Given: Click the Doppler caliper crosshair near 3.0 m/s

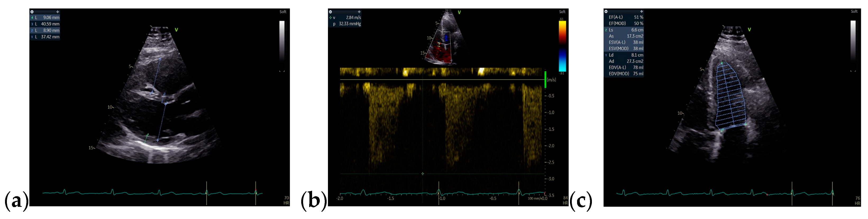Looking at the screenshot, I should (423, 173).
